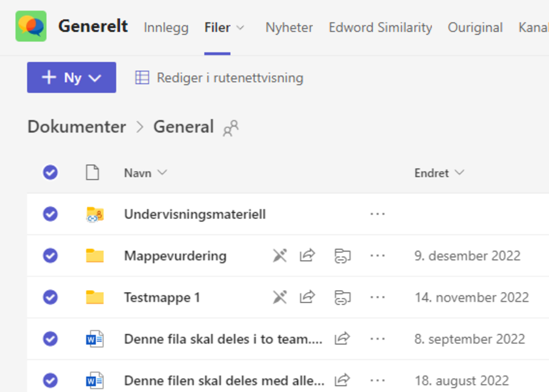
Task: Click Rediger i rutenettvisning button
Action: [x=219, y=78]
